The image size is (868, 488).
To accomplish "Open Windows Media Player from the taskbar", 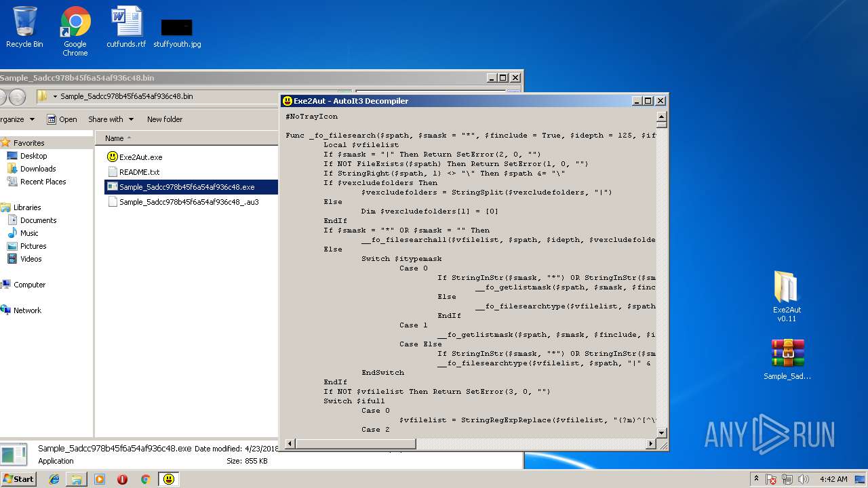I will tap(100, 479).
